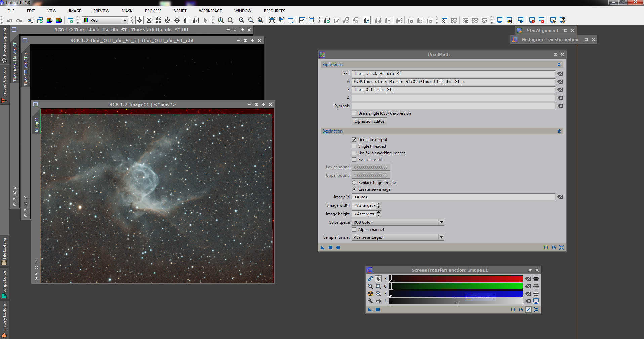The width and height of the screenshot is (644, 339).
Task: Select the Pan hand-arrows tool in toolbar
Action: pos(177,21)
